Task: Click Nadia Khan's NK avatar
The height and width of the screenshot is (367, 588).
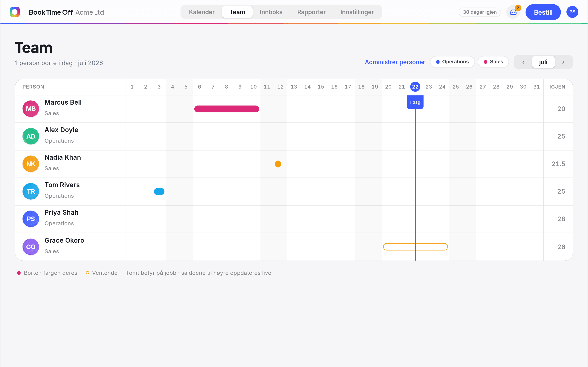Action: tap(31, 164)
